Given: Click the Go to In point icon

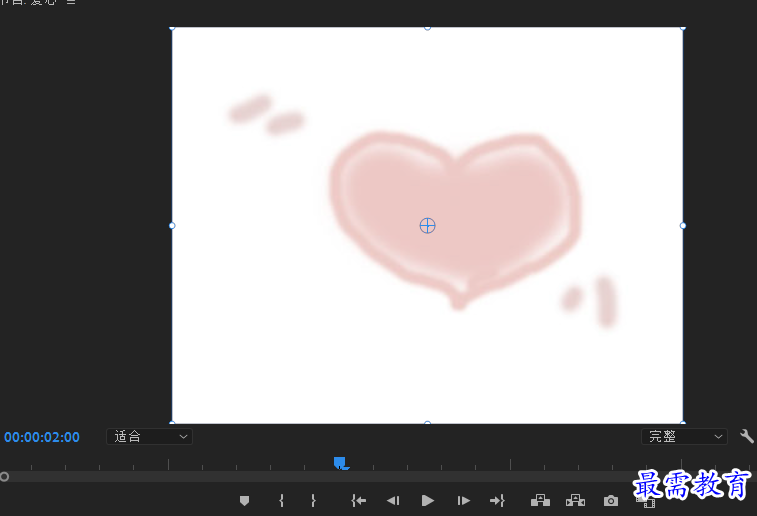Looking at the screenshot, I should tap(358, 501).
